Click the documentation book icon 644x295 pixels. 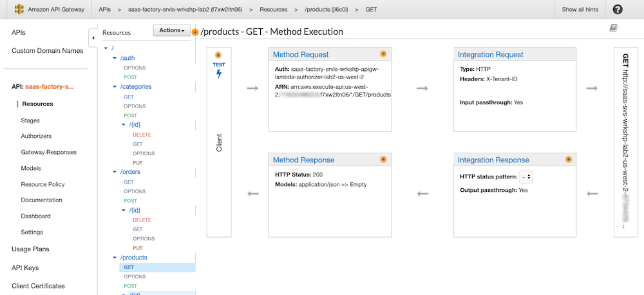click(x=613, y=28)
